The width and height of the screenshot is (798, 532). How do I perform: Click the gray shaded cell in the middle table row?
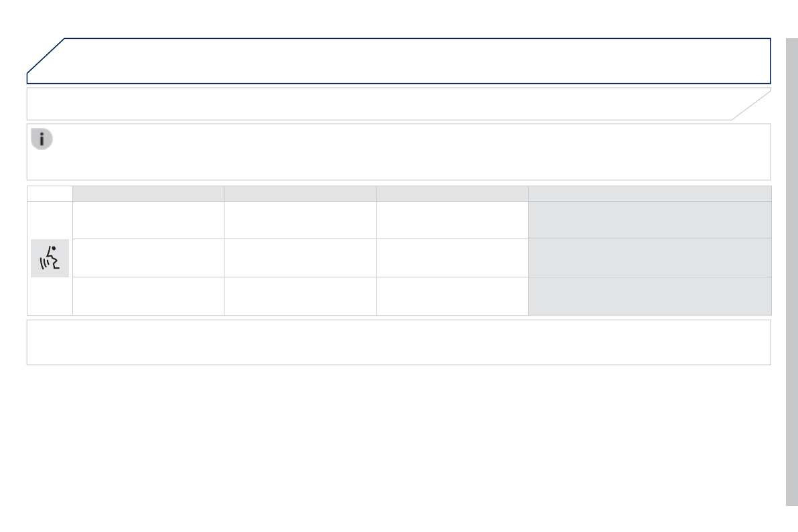pyautogui.click(x=649, y=258)
